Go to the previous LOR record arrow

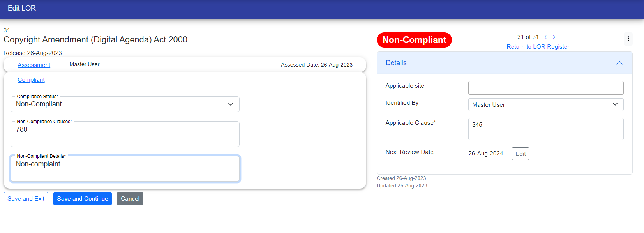(545, 37)
